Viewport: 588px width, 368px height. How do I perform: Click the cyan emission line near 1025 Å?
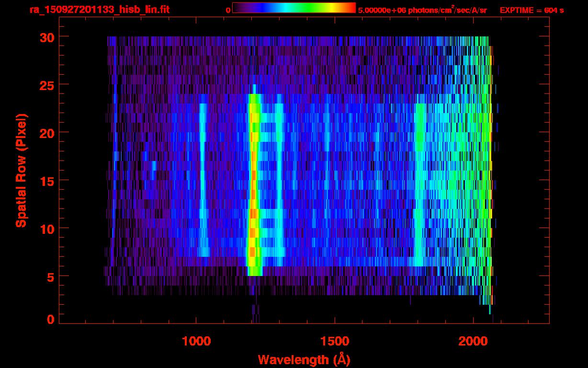tap(203, 180)
